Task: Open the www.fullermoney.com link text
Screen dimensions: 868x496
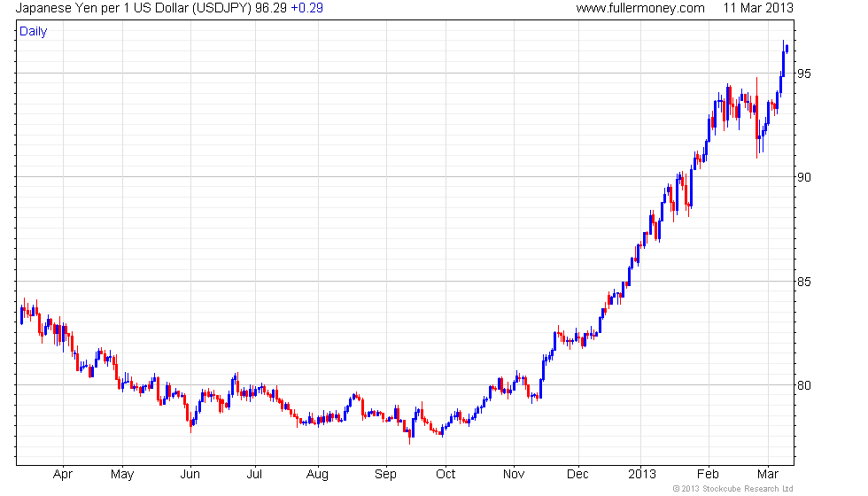Action: pyautogui.click(x=639, y=8)
